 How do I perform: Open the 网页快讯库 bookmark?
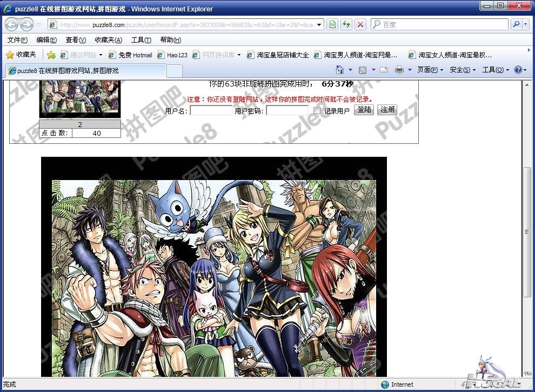click(213, 55)
